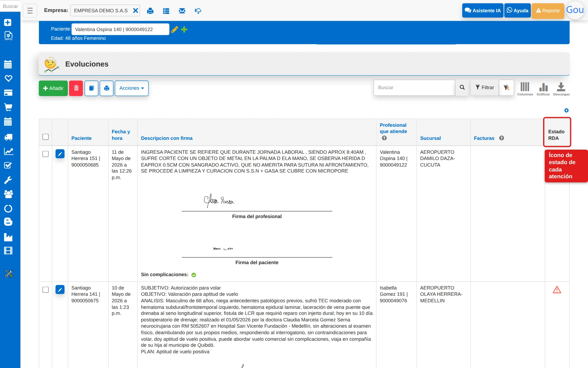Image resolution: width=588 pixels, height=368 pixels.
Task: Clear the Empresa selection with the X
Action: coord(135,11)
